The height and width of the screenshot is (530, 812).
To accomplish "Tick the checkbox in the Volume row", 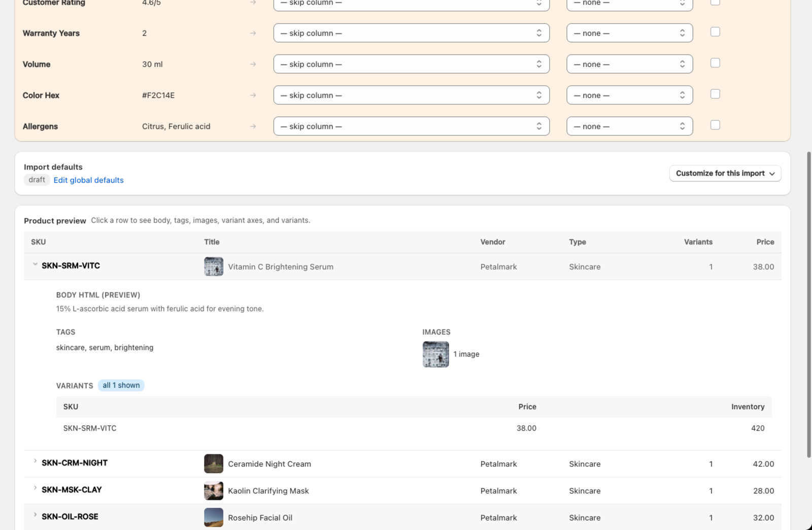I will (x=715, y=63).
